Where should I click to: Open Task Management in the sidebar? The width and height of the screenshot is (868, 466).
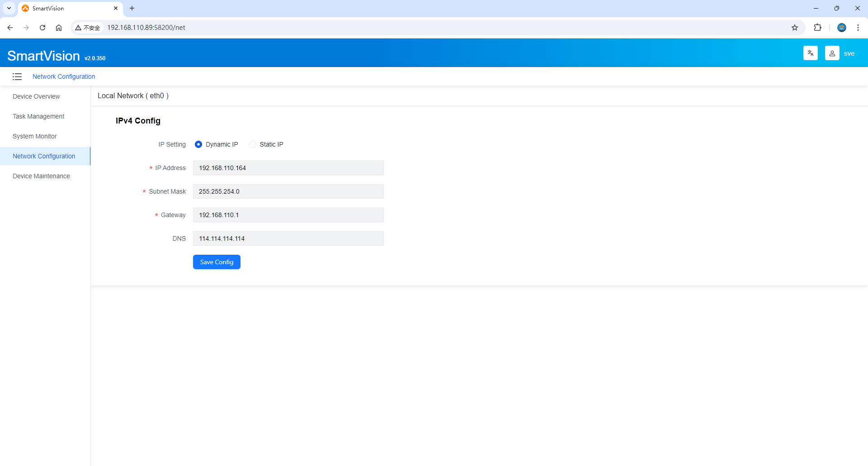(38, 116)
